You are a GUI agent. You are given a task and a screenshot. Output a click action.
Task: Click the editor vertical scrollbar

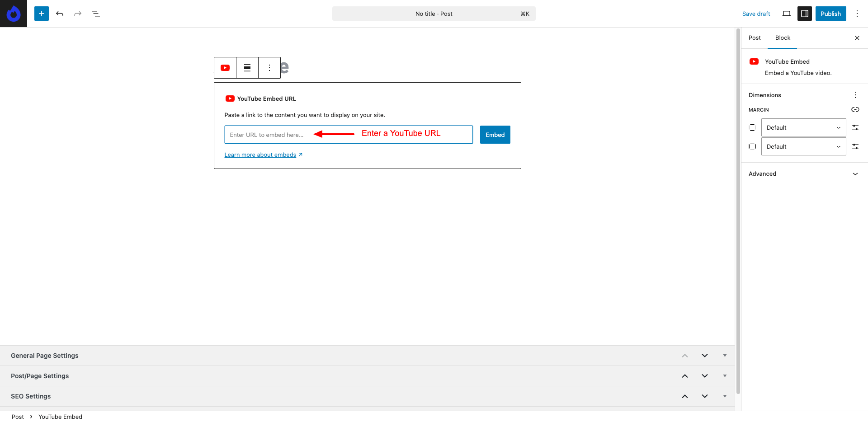pyautogui.click(x=738, y=211)
